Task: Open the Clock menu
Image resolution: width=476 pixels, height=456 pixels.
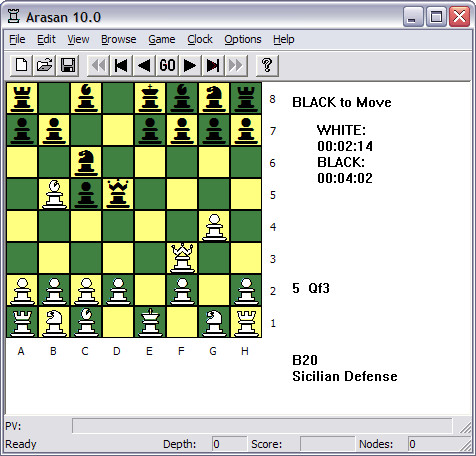Action: [x=200, y=39]
